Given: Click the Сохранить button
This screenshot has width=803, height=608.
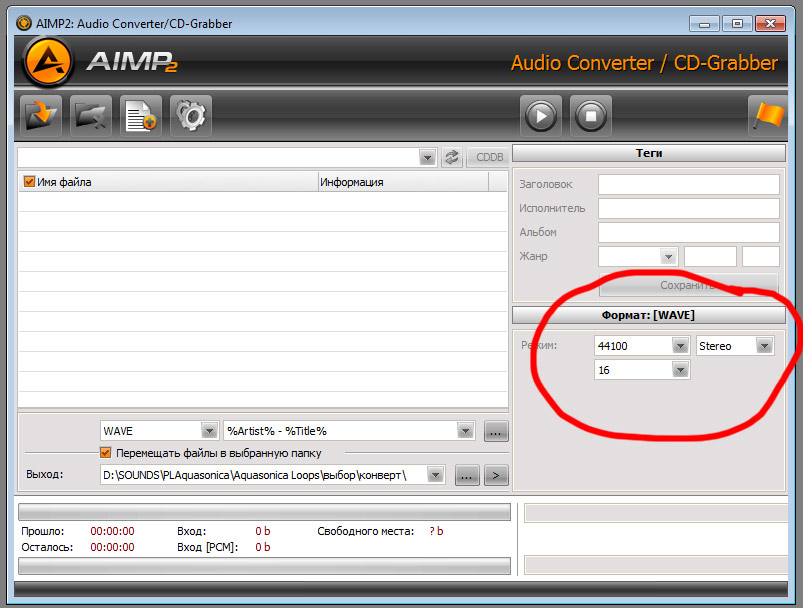Looking at the screenshot, I should tap(689, 285).
